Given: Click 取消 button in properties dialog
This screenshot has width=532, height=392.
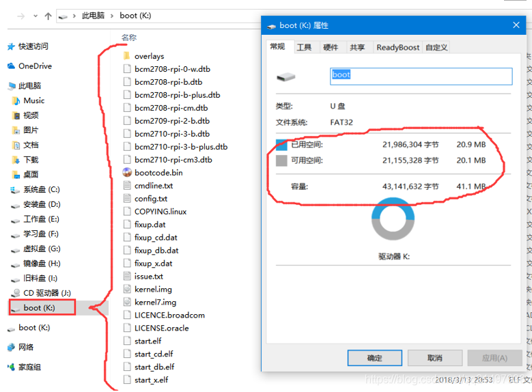Looking at the screenshot, I should coord(434,358).
